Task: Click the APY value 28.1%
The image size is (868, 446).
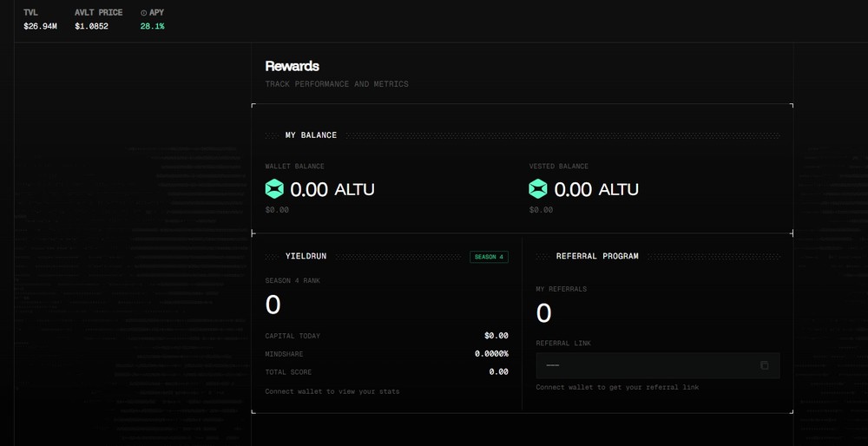Action: [x=152, y=26]
